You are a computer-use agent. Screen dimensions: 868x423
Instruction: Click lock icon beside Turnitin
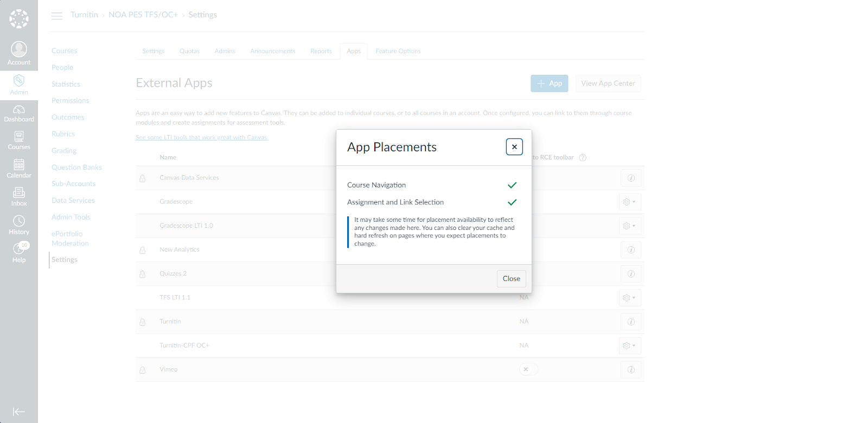pyautogui.click(x=143, y=322)
